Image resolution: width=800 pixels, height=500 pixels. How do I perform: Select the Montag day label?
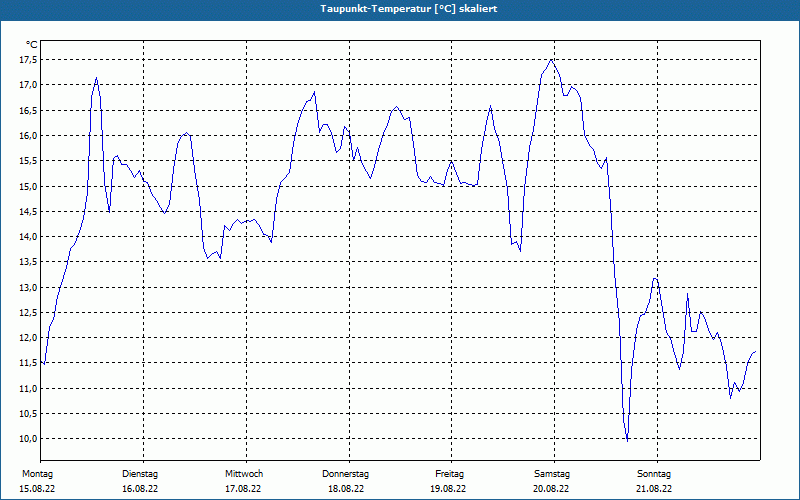(37, 474)
